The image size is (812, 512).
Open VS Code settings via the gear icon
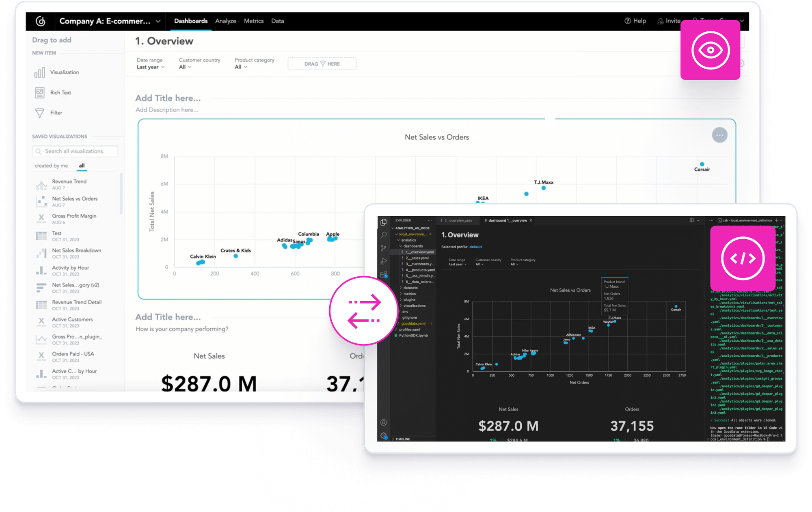point(383,434)
